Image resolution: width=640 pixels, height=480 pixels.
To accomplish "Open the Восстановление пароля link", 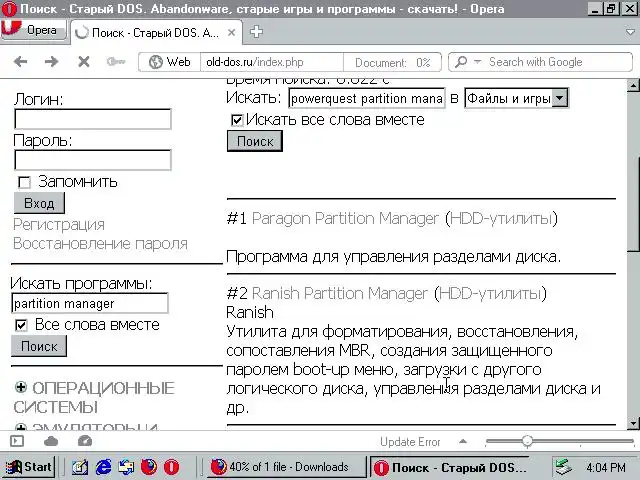I will click(x=100, y=244).
